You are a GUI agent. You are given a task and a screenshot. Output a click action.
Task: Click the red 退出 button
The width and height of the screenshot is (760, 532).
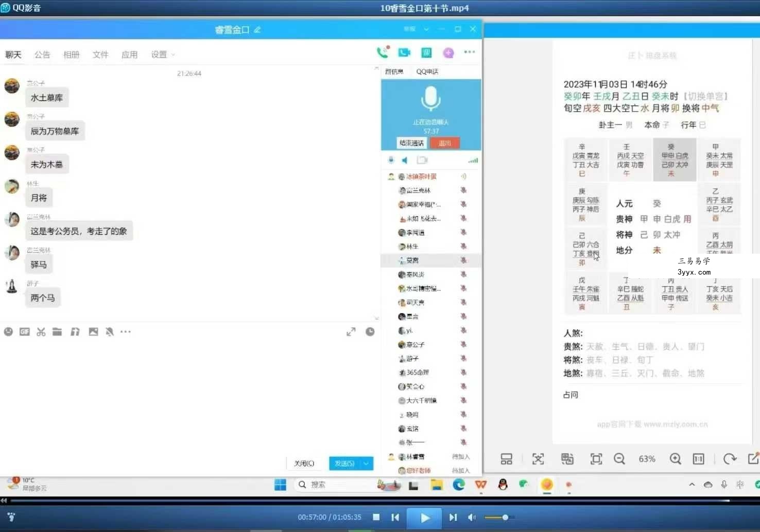coord(444,143)
